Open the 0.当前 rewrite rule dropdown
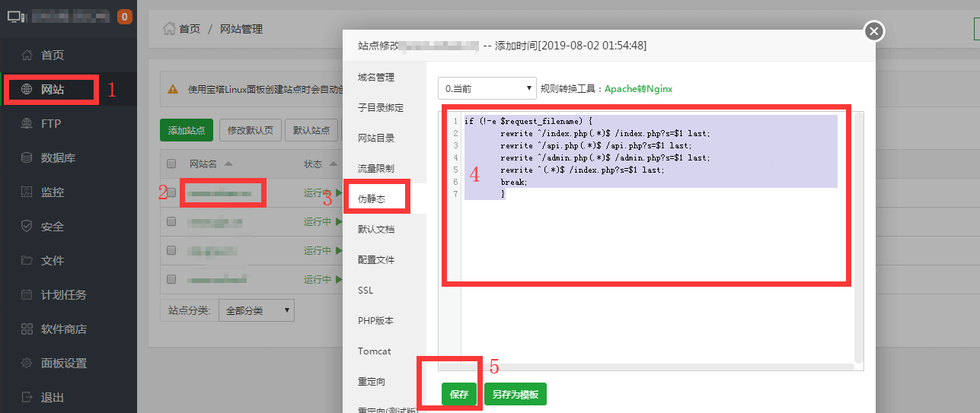This screenshot has width=980, height=413. tap(487, 88)
